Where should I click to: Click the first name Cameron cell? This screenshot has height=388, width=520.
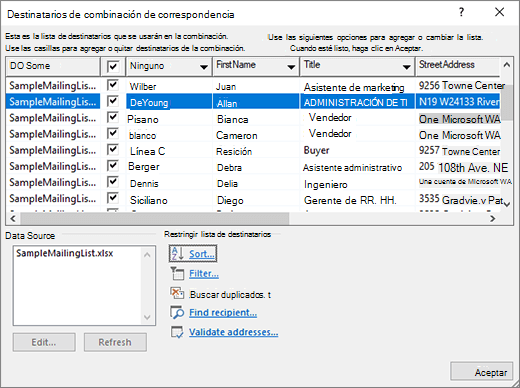click(x=256, y=135)
